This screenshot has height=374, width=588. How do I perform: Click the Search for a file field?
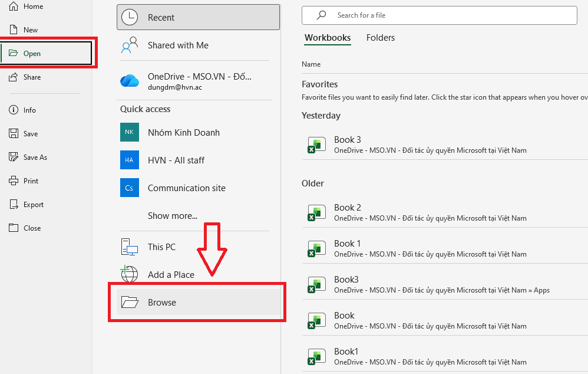[x=439, y=15]
